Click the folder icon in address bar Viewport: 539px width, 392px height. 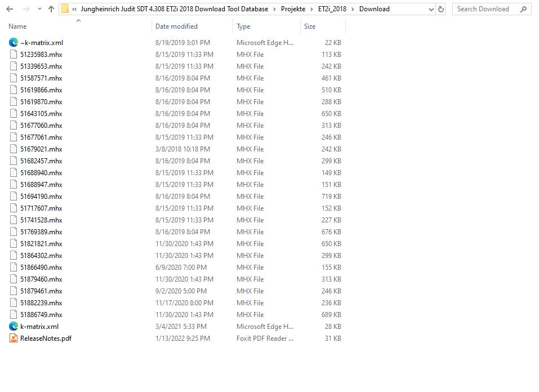click(65, 9)
